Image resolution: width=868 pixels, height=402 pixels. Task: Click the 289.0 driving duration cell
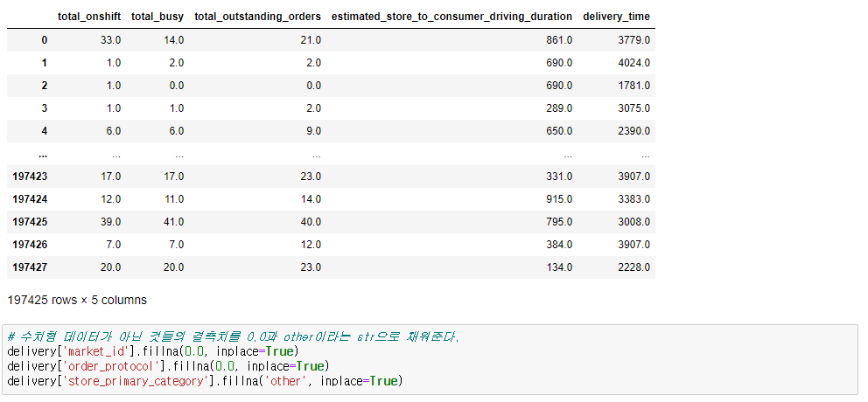[559, 107]
